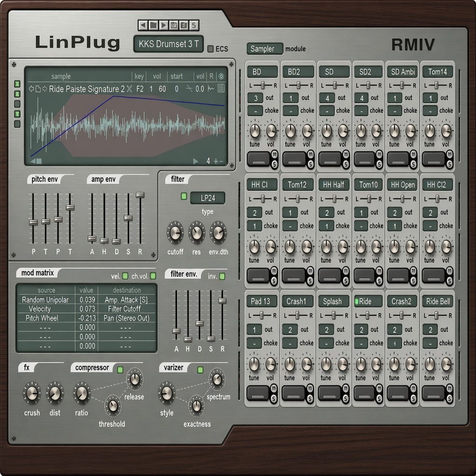
Task: Select the Tom10 pad name label
Action: (x=368, y=185)
